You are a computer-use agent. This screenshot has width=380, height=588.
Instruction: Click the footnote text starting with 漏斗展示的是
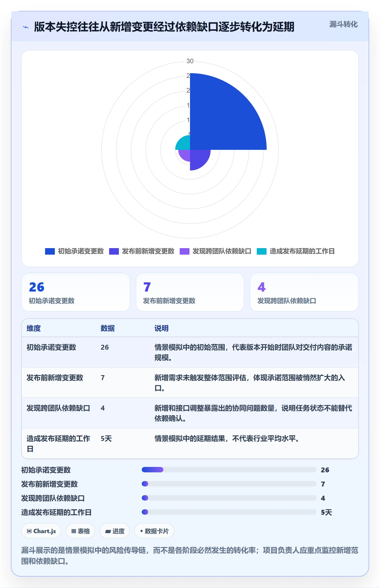pyautogui.click(x=190, y=556)
